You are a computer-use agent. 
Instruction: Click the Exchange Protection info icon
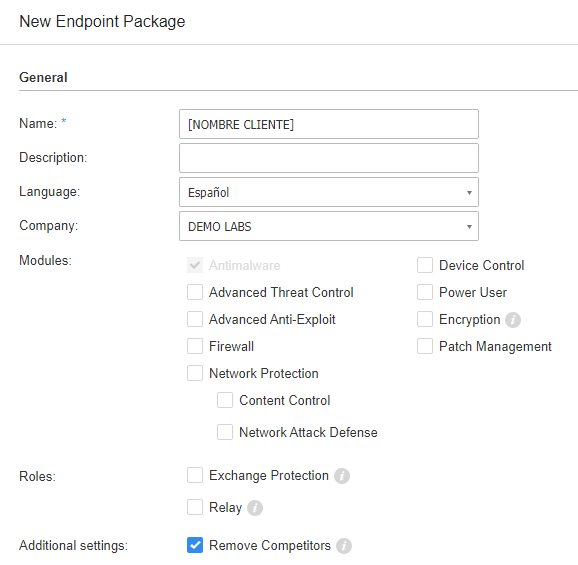(342, 476)
